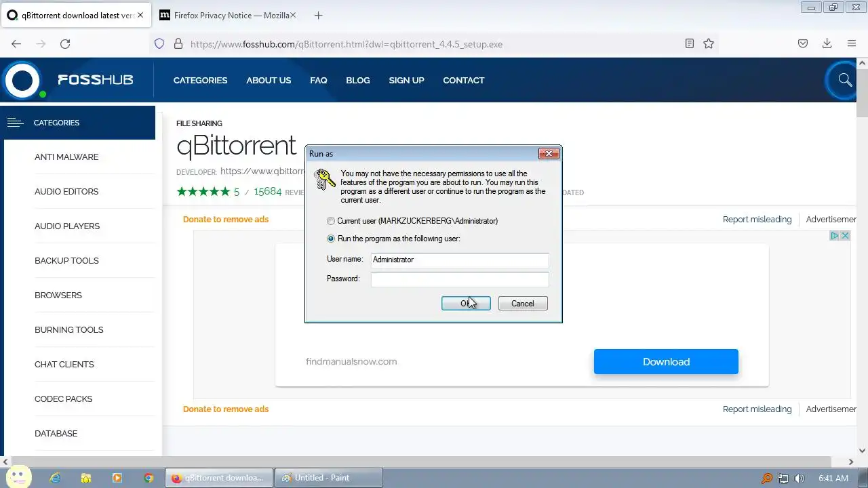
Task: Open Internet Explorer from the taskbar
Action: (x=55, y=478)
